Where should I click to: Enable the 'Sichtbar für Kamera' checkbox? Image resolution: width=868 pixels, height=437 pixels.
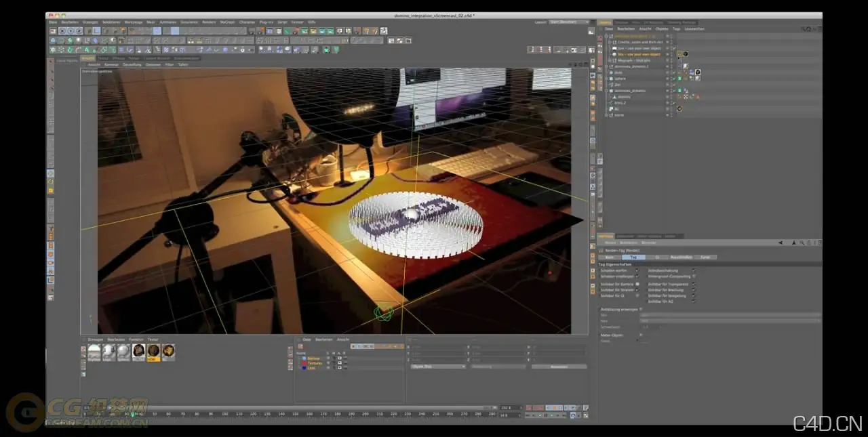(x=637, y=284)
